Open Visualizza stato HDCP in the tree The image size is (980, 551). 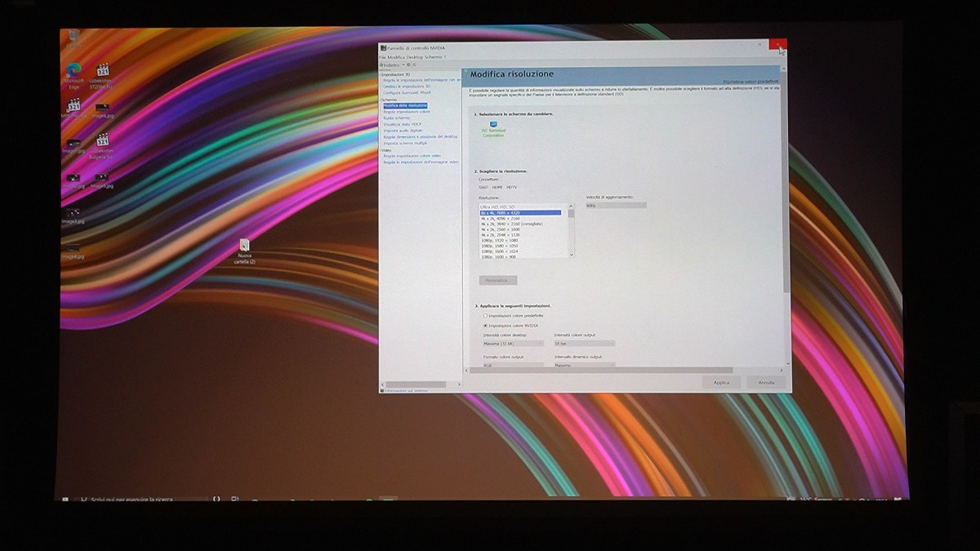click(x=402, y=124)
